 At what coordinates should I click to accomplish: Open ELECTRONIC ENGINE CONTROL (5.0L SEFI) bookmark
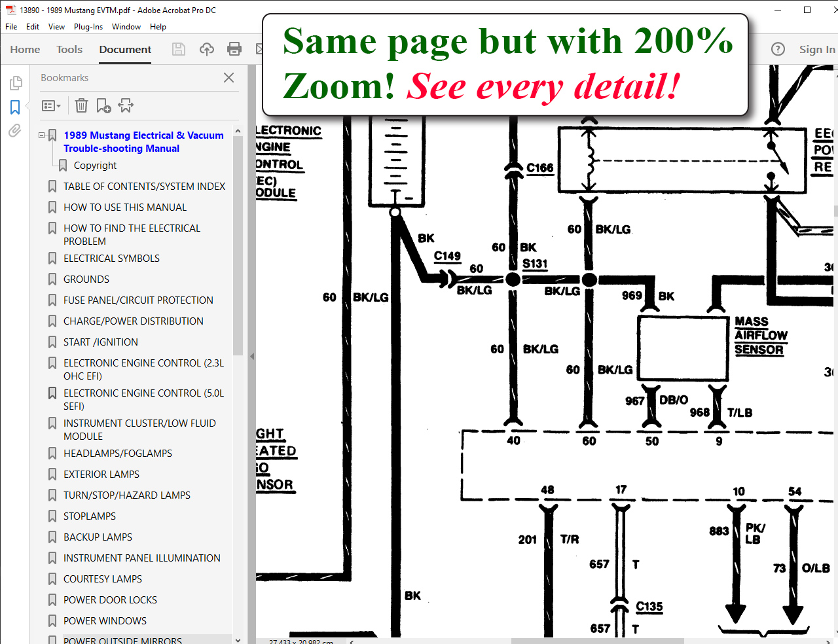pos(143,399)
